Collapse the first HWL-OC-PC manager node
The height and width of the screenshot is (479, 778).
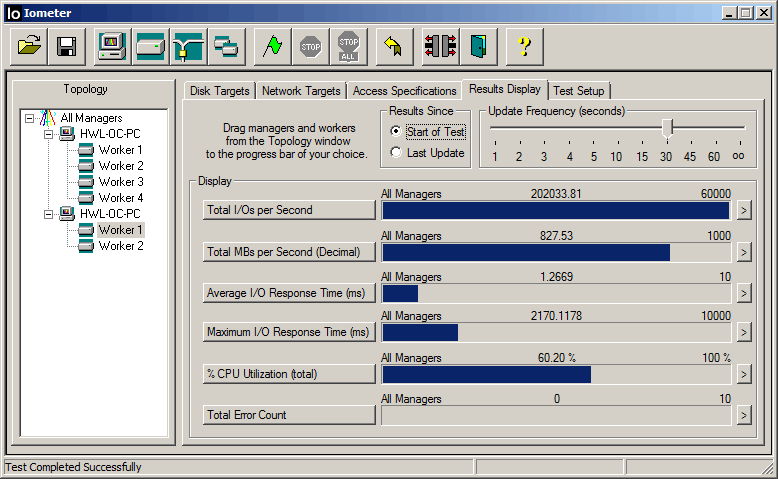click(48, 134)
